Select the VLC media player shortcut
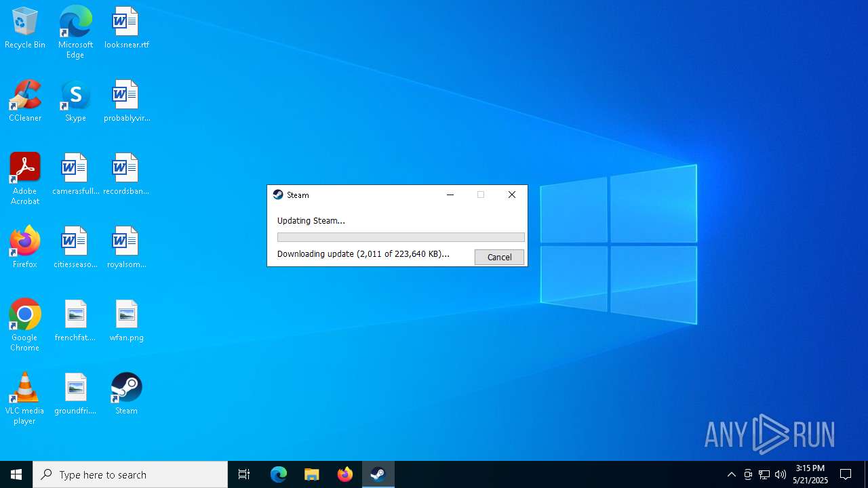This screenshot has height=488, width=868. point(25,398)
